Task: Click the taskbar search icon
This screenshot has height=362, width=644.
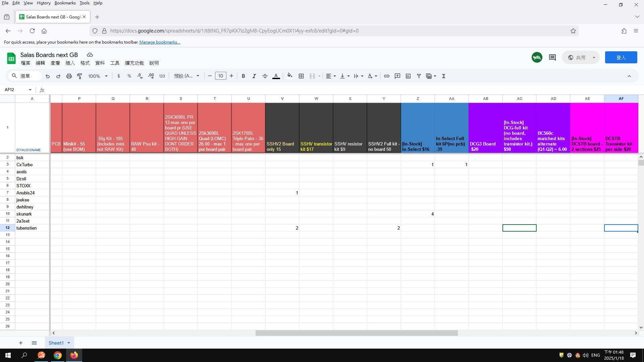Action: coord(24,355)
